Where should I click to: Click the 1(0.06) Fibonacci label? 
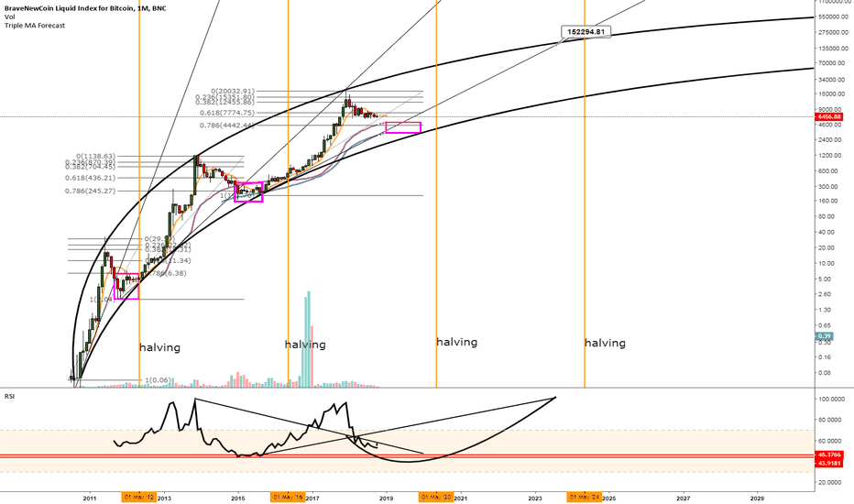[x=159, y=380]
